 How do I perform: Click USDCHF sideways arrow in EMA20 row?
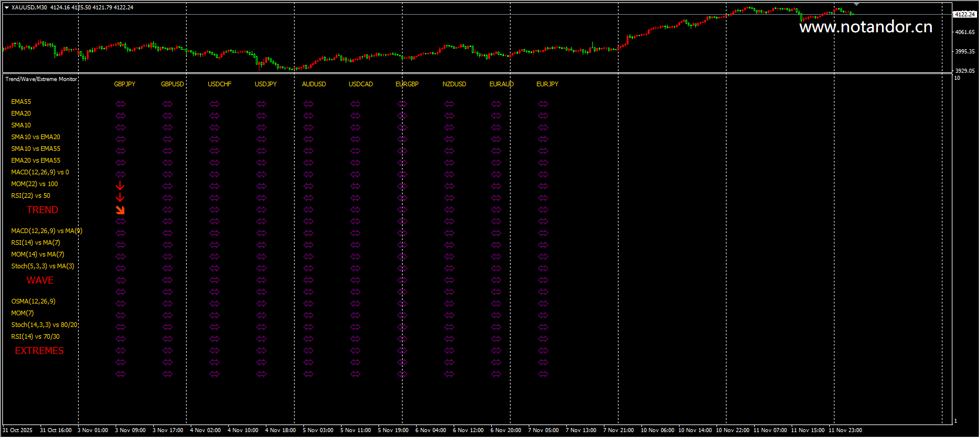pyautogui.click(x=215, y=116)
